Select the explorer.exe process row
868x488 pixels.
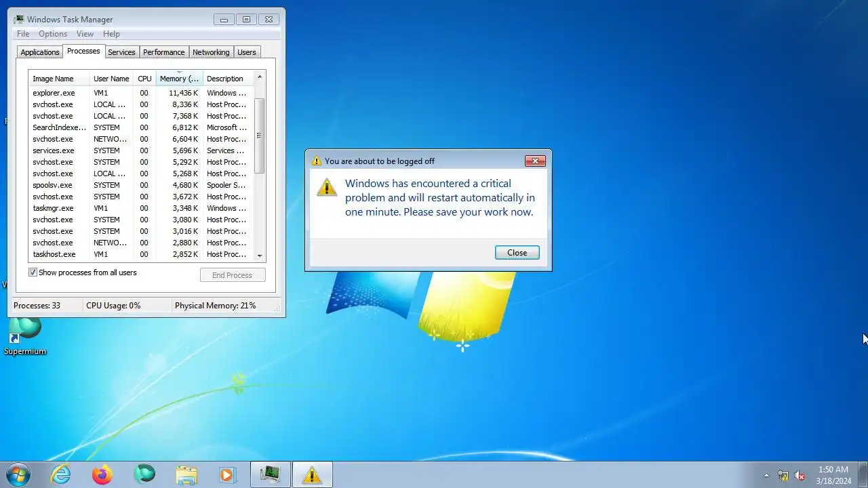141,93
